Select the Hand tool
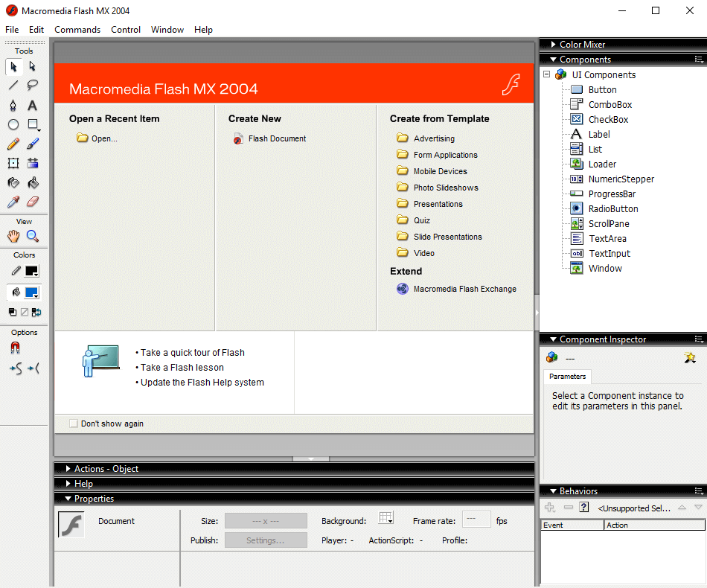 pyautogui.click(x=13, y=236)
